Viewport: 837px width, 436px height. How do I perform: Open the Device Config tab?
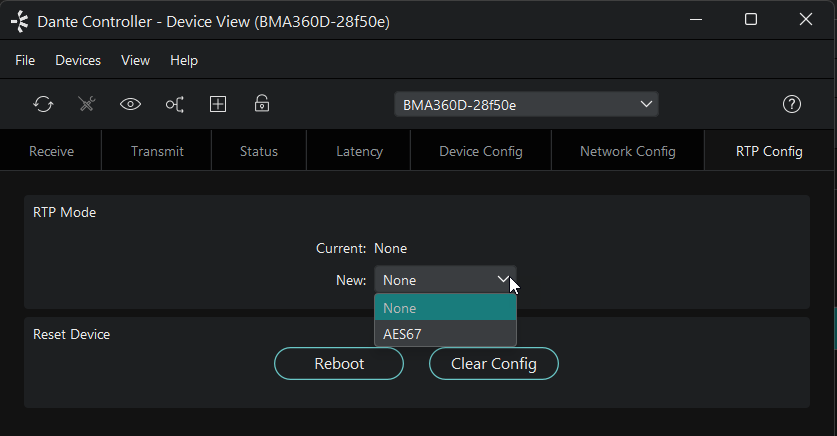(x=481, y=151)
